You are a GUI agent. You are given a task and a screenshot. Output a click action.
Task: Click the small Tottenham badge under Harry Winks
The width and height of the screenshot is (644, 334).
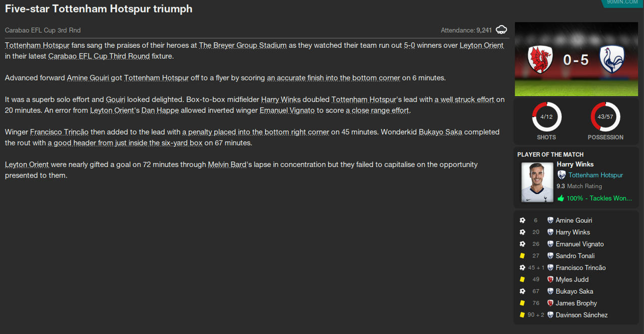tap(561, 175)
